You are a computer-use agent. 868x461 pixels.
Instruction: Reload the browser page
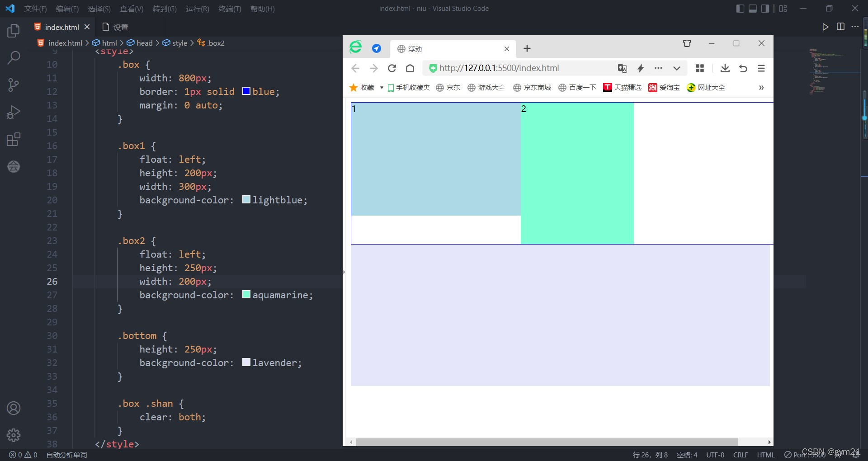coord(392,68)
